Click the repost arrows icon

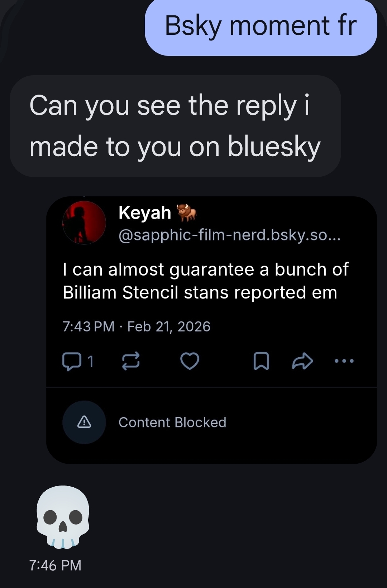coord(131,361)
